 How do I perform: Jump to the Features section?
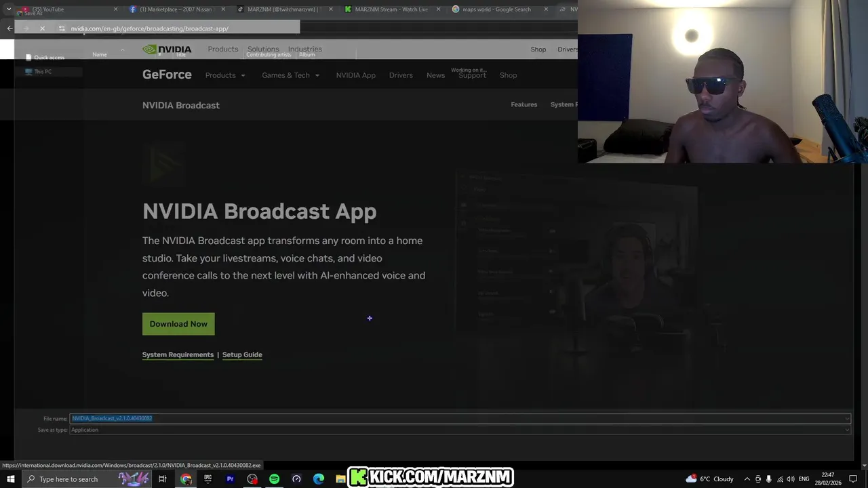[x=524, y=104]
